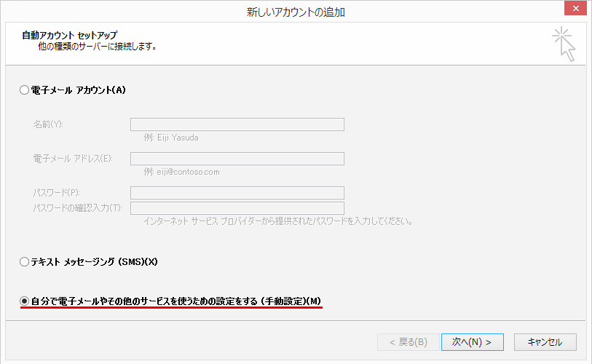
Task: Click the パスワードの確認入力(T) field
Action: point(237,208)
